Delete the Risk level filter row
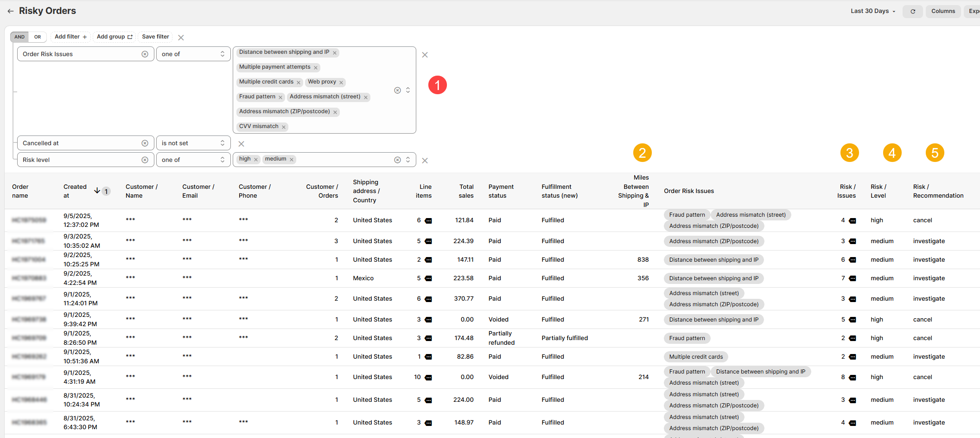Image resolution: width=980 pixels, height=438 pixels. pyautogui.click(x=425, y=161)
